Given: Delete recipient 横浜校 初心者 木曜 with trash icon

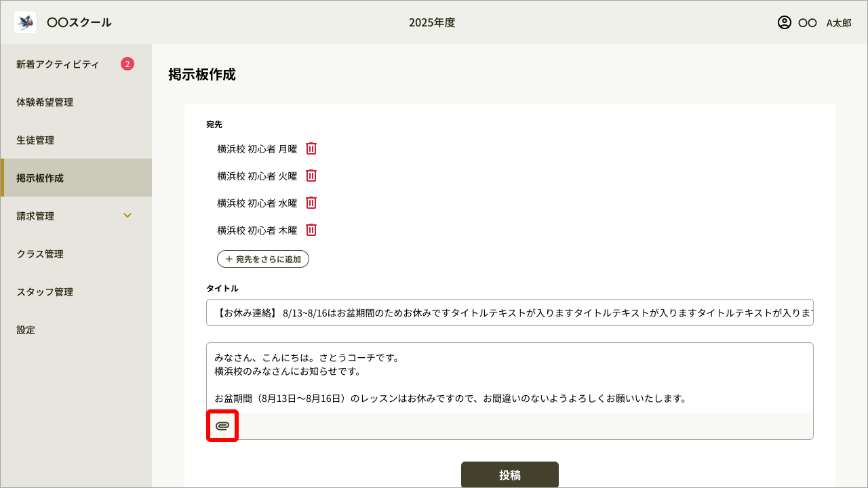Looking at the screenshot, I should point(311,230).
